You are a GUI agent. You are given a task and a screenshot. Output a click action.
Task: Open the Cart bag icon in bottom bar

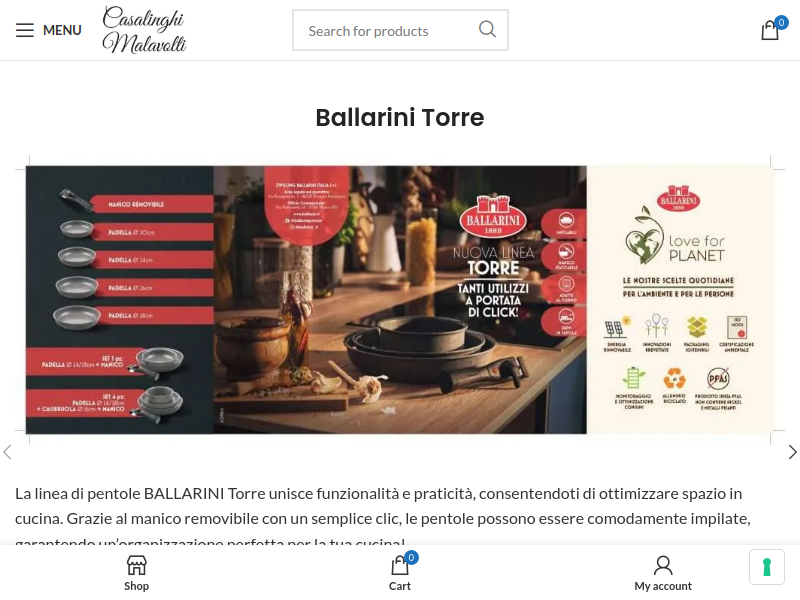[x=399, y=566]
